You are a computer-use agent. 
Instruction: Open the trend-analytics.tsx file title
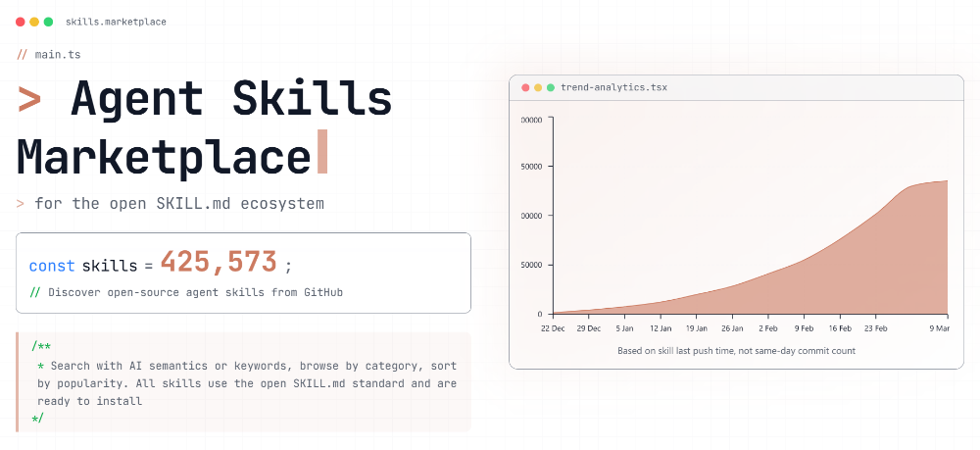point(613,87)
